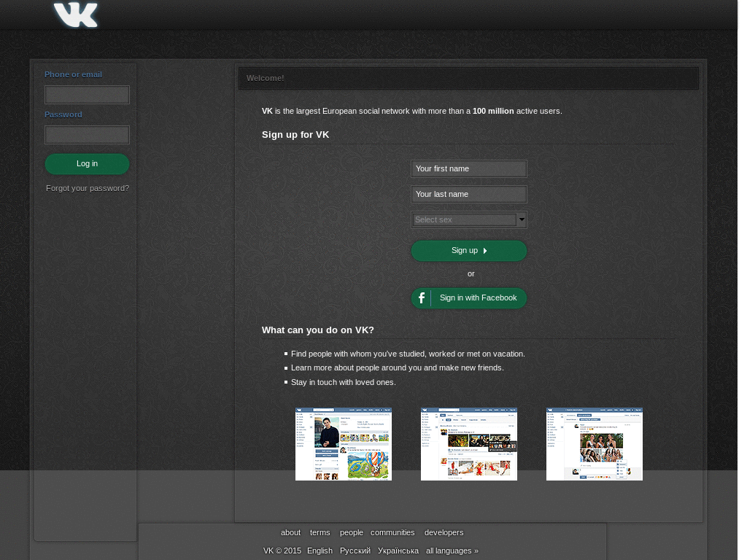The height and width of the screenshot is (560, 747).
Task: Click the Sign up for VK heading
Action: click(295, 135)
